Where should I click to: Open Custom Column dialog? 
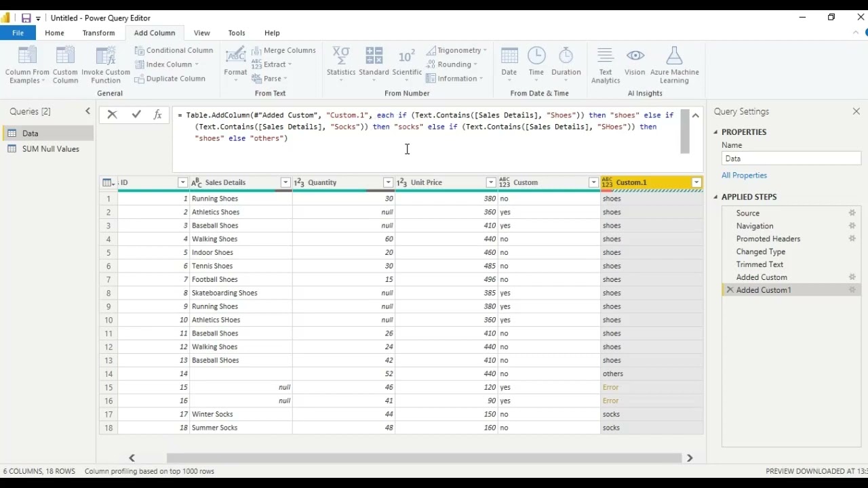coord(65,65)
